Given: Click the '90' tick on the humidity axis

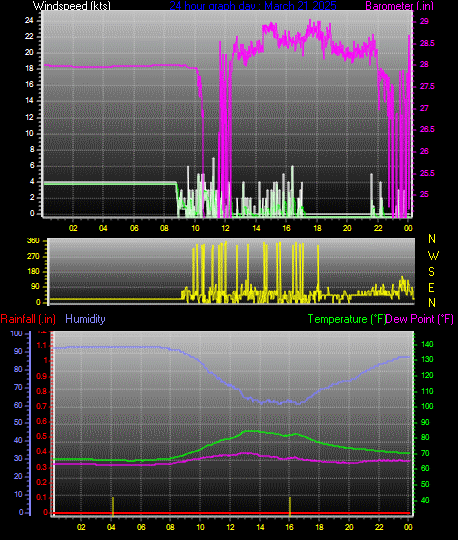Looking at the screenshot, I should pos(18,351).
